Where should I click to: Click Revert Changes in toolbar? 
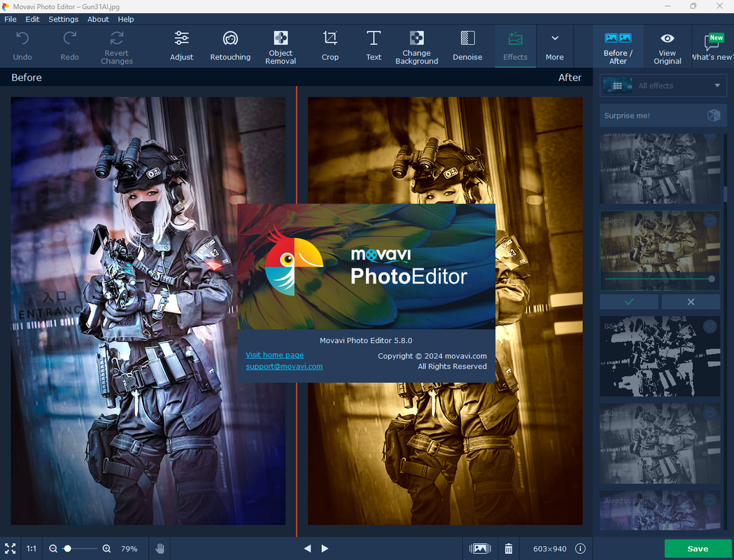(117, 46)
